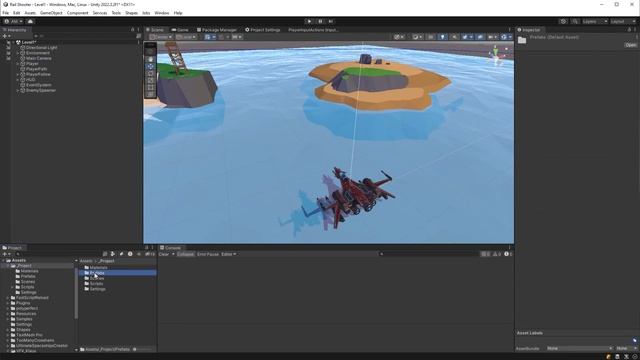Select the Console tab
This screenshot has width=640, height=360.
pyautogui.click(x=170, y=248)
